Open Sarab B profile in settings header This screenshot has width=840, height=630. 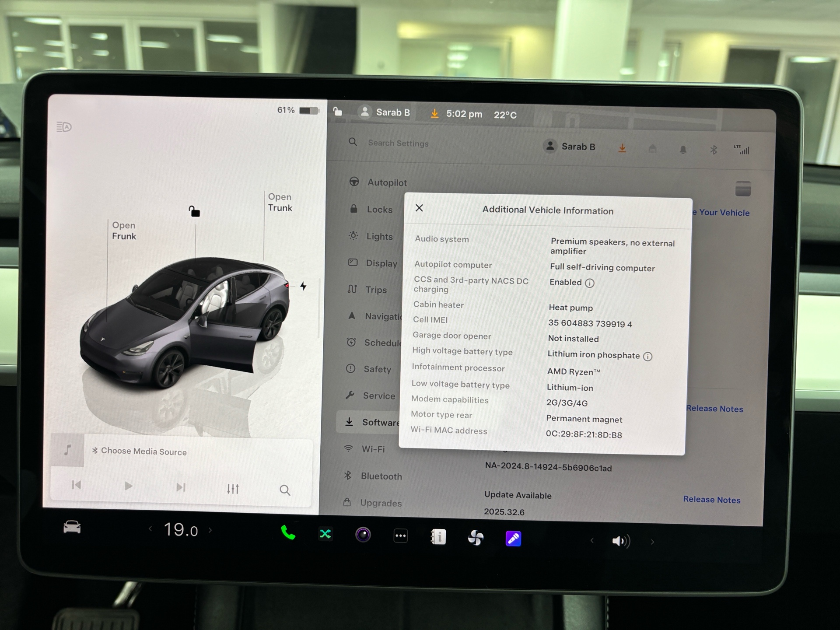pyautogui.click(x=569, y=147)
